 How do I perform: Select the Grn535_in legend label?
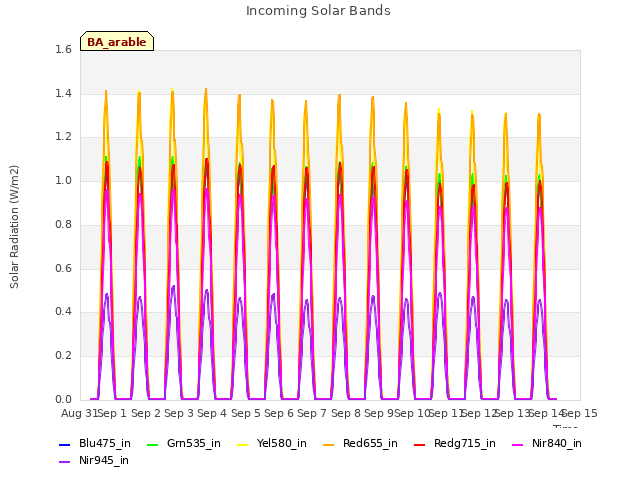(194, 444)
